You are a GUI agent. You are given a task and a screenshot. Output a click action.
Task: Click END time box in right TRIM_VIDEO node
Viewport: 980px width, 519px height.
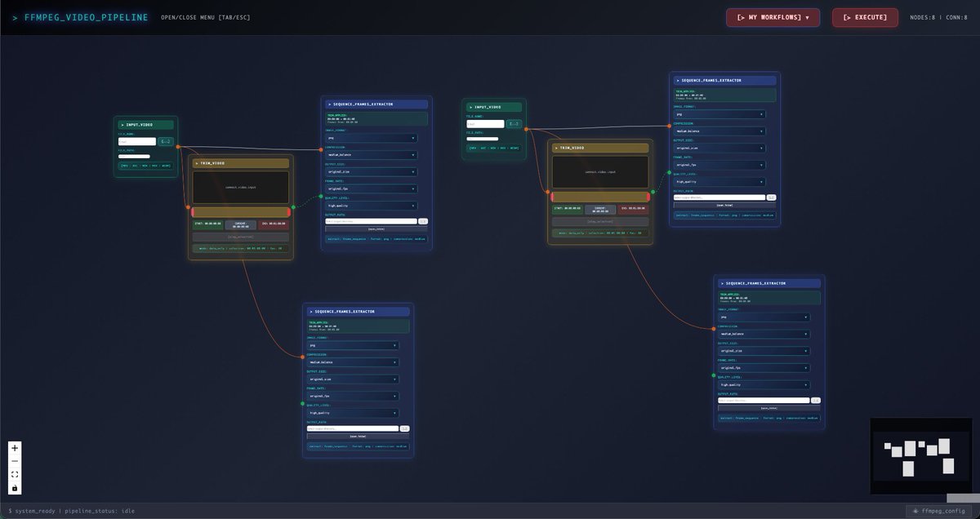tap(633, 208)
